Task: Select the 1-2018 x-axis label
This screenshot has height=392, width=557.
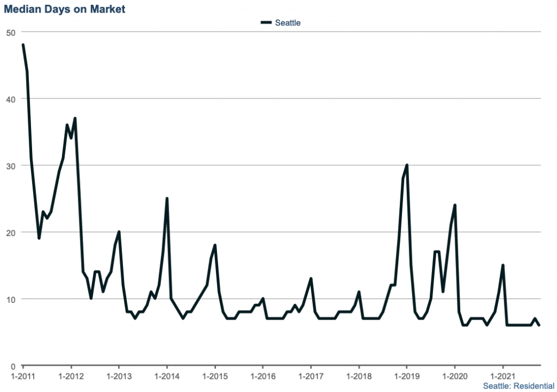Action: pyautogui.click(x=358, y=375)
